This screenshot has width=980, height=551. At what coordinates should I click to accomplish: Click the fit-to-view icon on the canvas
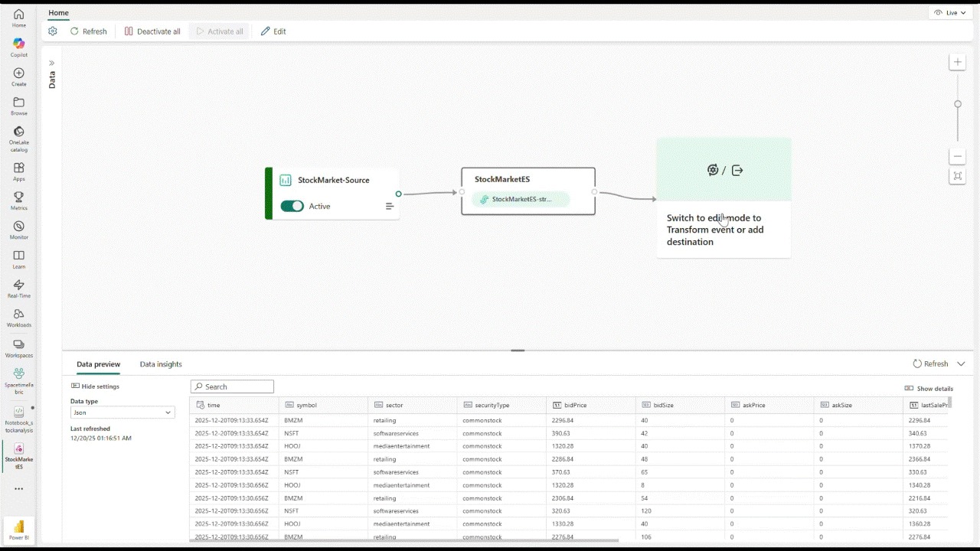[957, 176]
